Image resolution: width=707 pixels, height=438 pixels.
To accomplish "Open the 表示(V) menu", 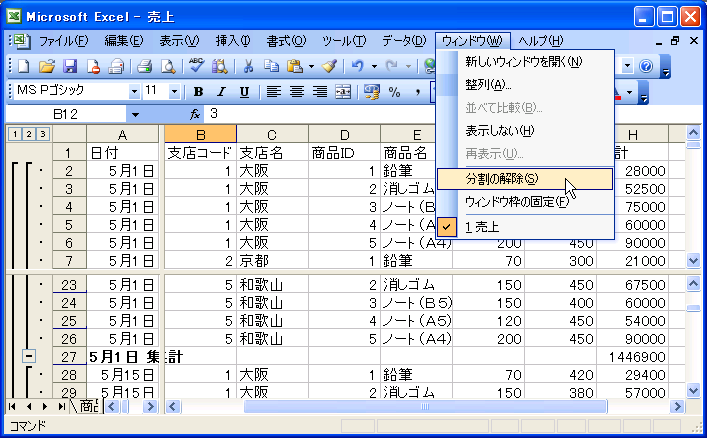I will [x=179, y=41].
